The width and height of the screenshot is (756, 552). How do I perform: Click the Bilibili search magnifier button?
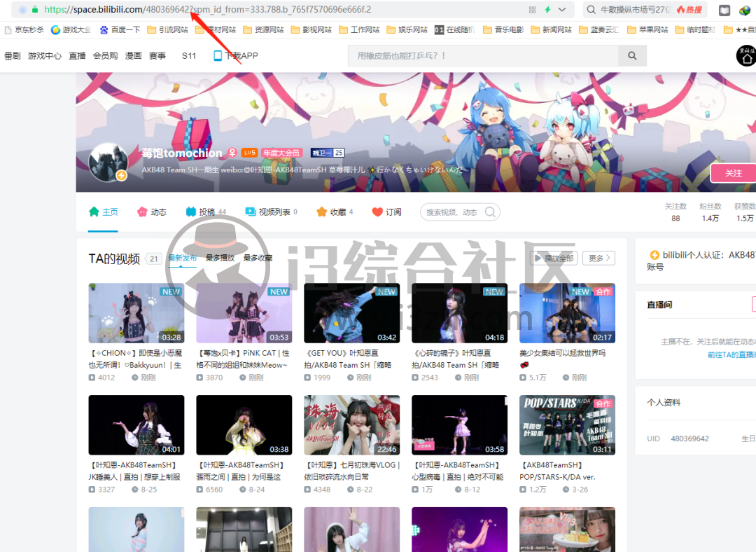[x=632, y=56]
